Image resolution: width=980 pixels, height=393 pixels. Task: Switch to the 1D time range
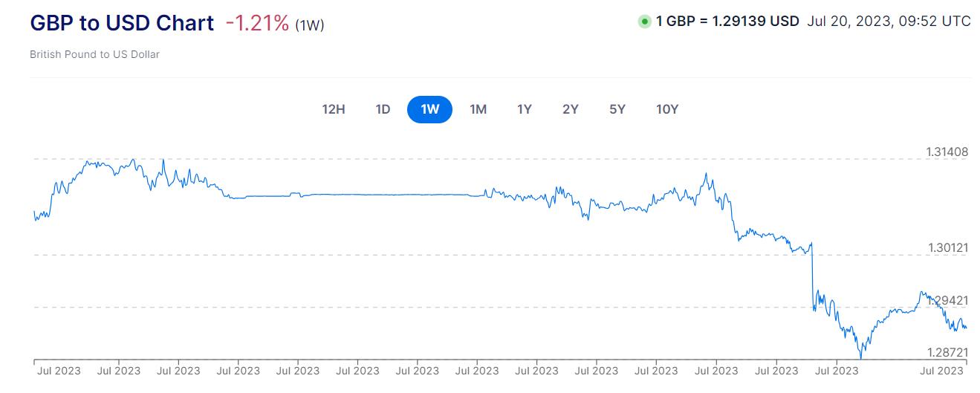tap(383, 110)
